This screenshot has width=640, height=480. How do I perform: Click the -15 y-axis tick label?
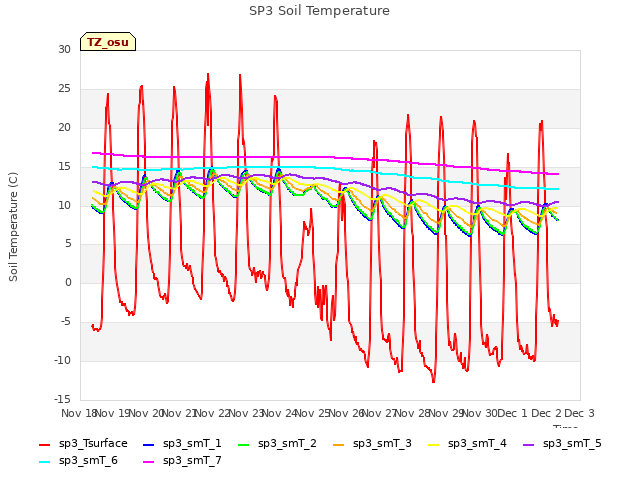tap(62, 399)
